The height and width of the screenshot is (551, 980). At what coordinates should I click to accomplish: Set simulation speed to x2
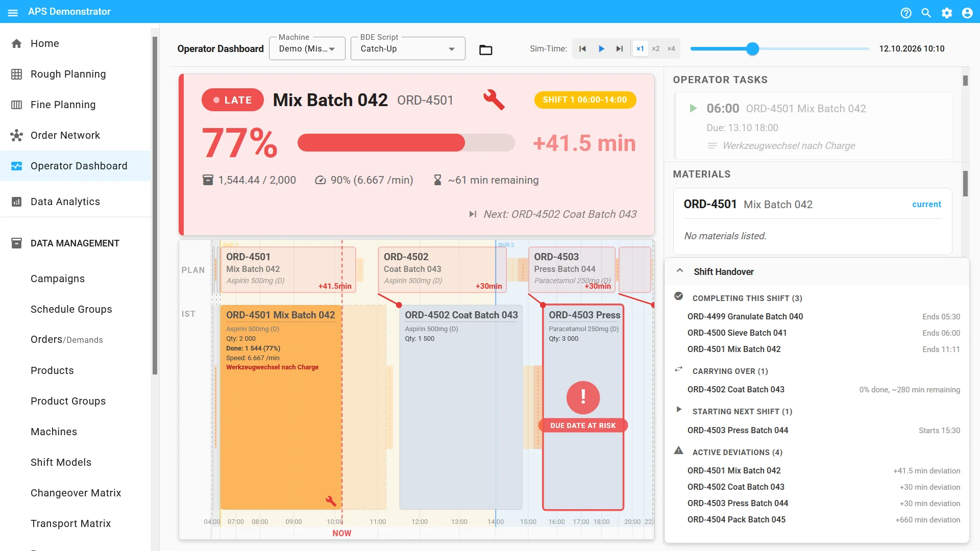tap(656, 49)
